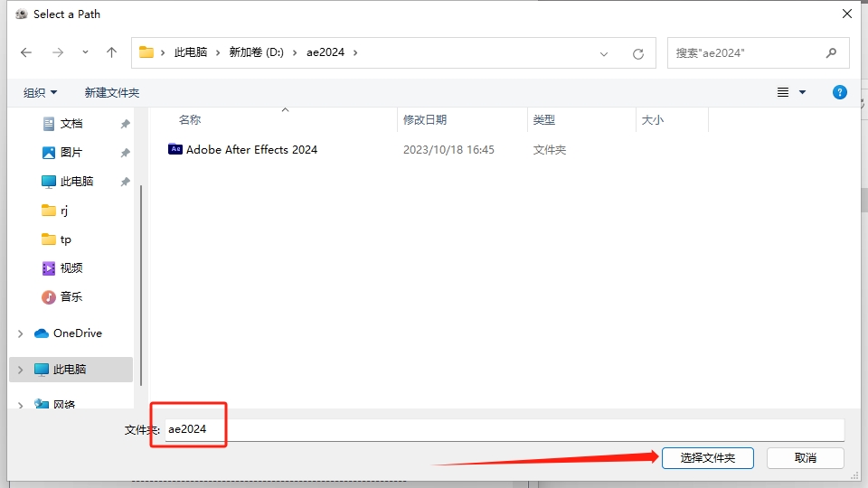Select highlighted 此电脑 tree item
The height and width of the screenshot is (488, 868).
70,369
